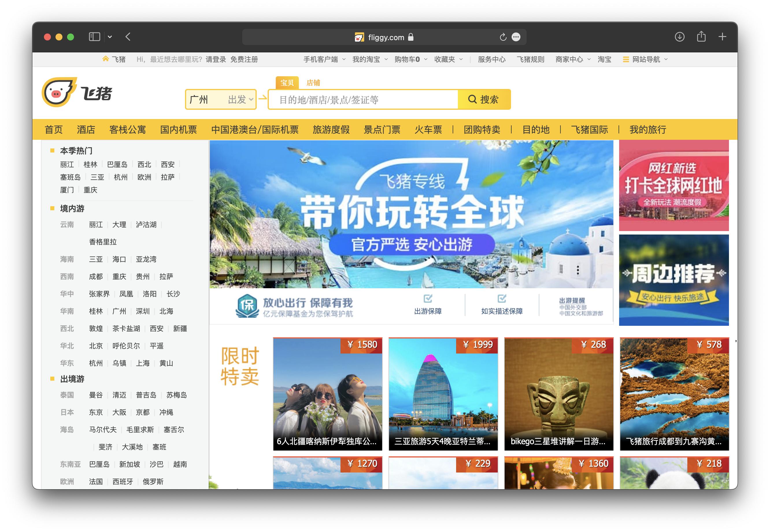This screenshot has width=770, height=532.
Task: Click the 保 insurance shield badge icon
Action: pos(247,305)
